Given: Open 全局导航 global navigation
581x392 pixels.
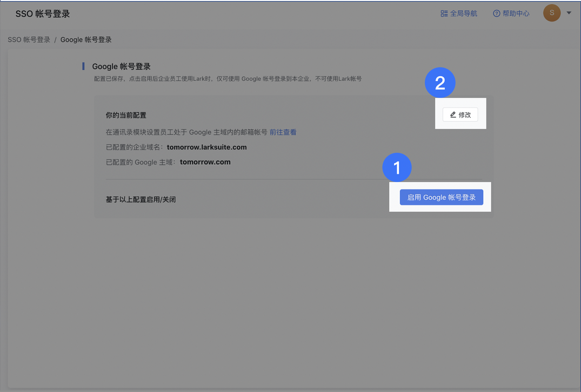Looking at the screenshot, I should pyautogui.click(x=459, y=13).
